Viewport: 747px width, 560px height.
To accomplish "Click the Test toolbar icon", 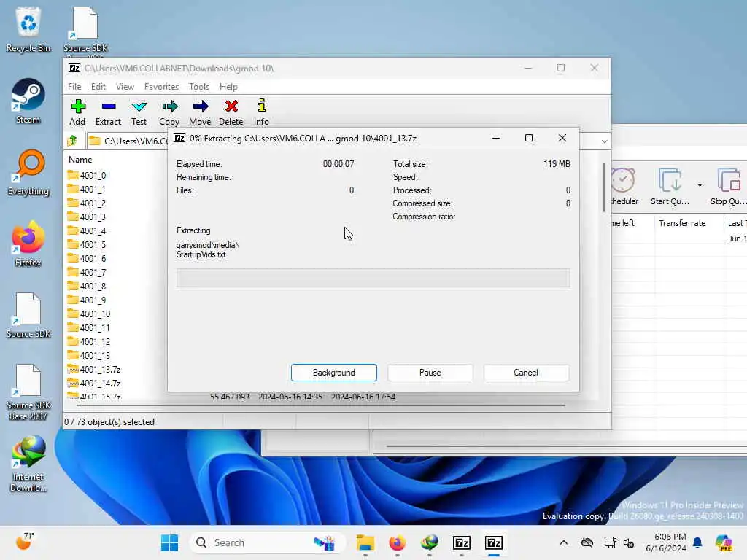I will click(x=139, y=112).
